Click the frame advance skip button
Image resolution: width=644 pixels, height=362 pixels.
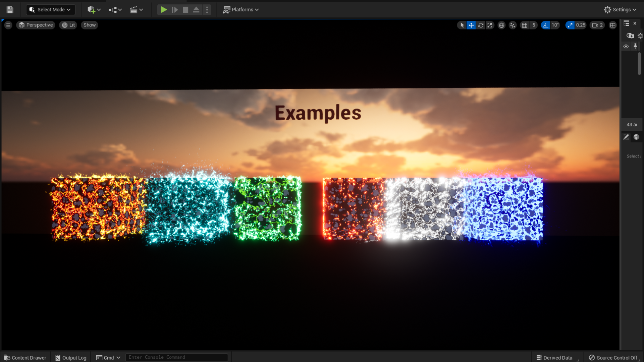(175, 10)
